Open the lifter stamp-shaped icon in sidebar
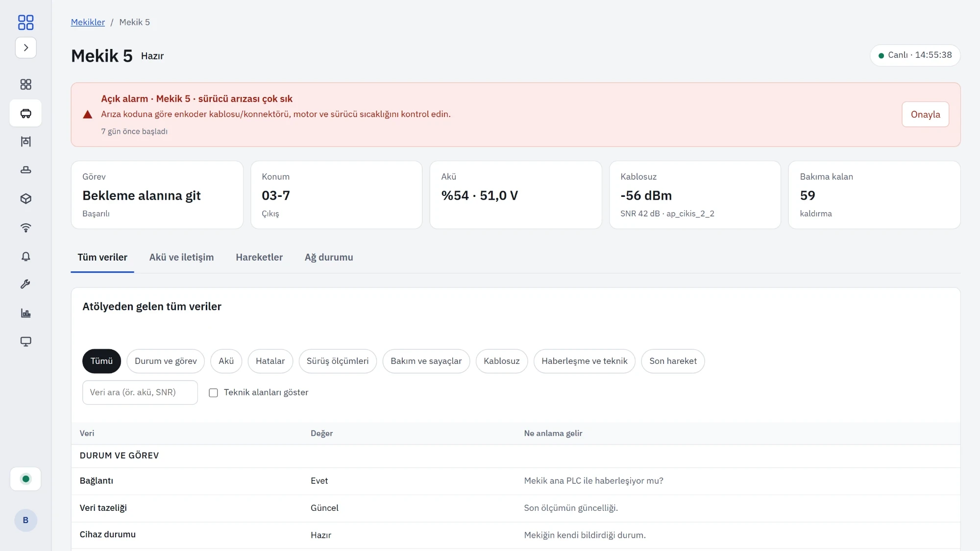 click(x=26, y=170)
